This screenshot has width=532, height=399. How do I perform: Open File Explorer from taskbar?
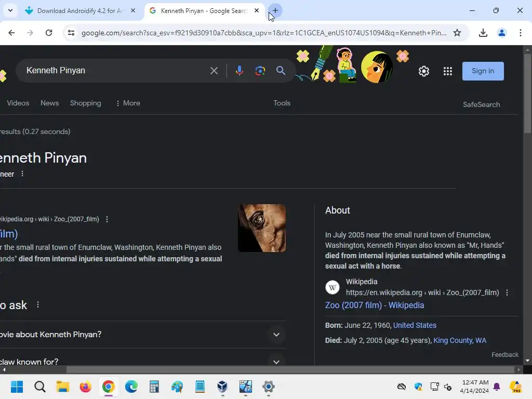click(62, 387)
